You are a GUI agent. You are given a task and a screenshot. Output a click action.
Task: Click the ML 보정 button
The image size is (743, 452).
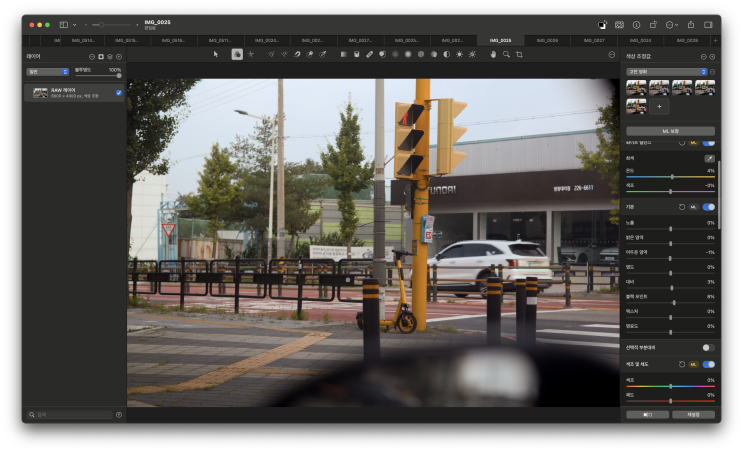pyautogui.click(x=670, y=131)
